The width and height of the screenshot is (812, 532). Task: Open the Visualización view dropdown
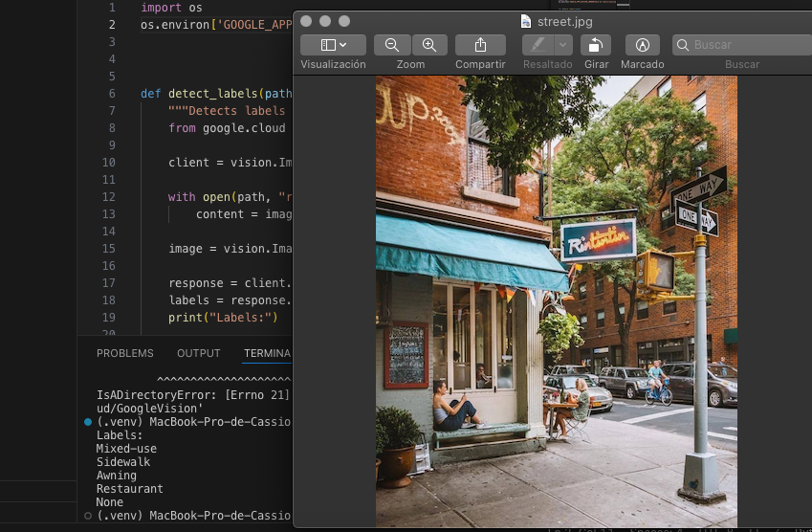[333, 45]
